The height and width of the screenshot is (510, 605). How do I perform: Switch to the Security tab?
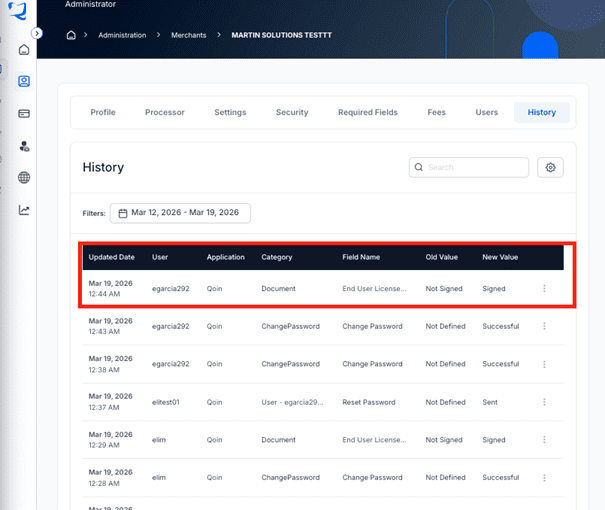[292, 112]
